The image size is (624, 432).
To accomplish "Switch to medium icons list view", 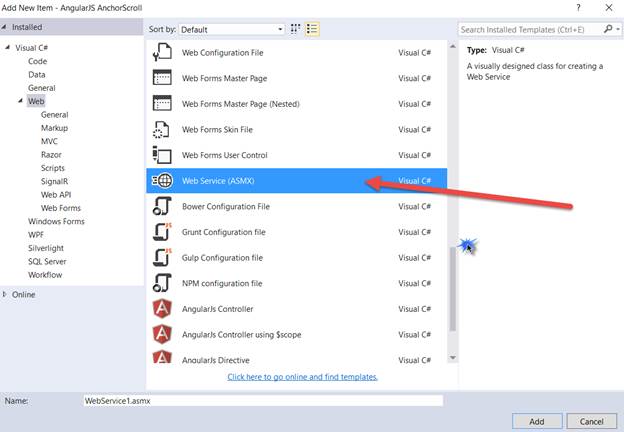I will 312,29.
